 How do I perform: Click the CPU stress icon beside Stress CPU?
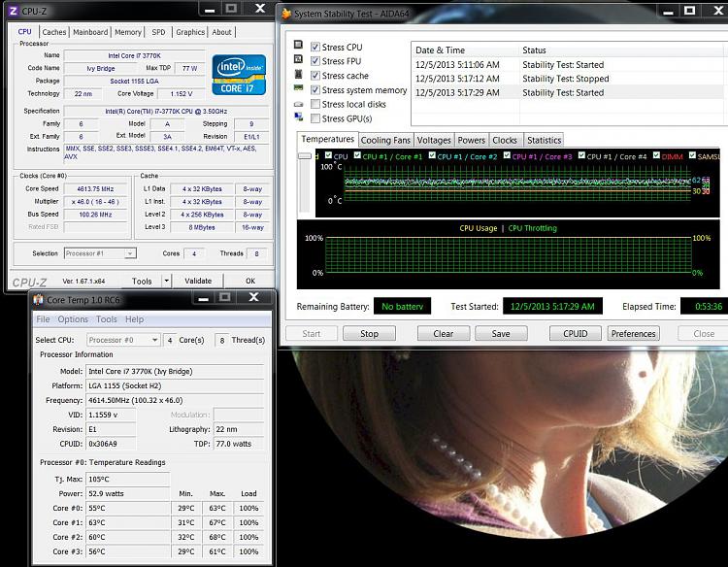(x=299, y=45)
